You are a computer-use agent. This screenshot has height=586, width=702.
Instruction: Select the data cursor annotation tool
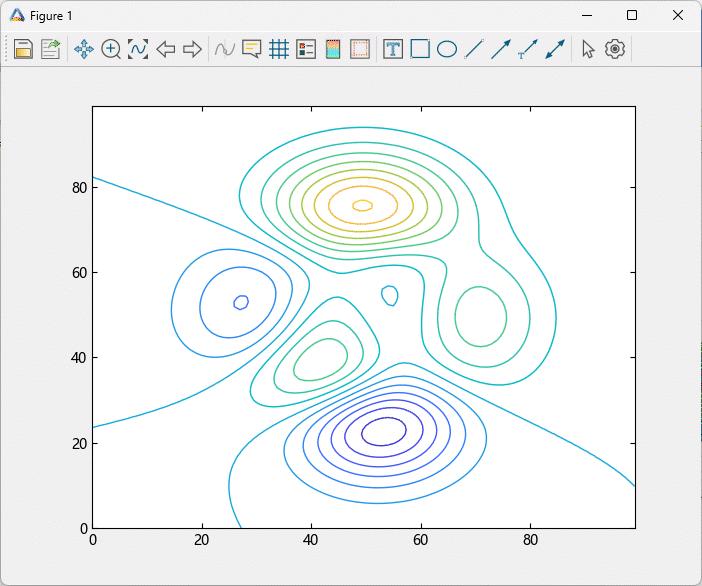point(252,49)
